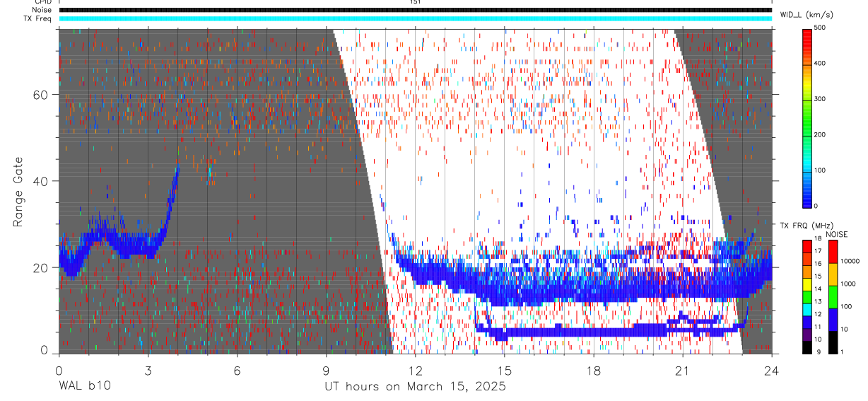868x401 pixels.
Task: Click the hour '9' tick on the x-axis
Action: [x=326, y=370]
